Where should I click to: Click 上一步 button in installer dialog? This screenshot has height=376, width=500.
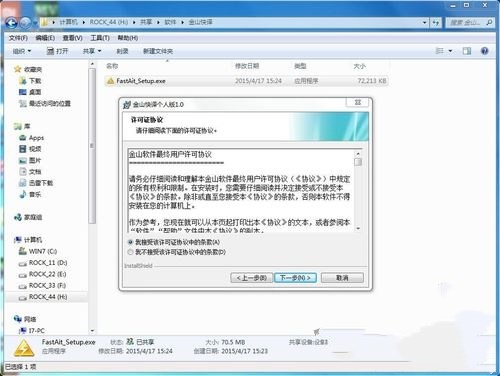252,278
